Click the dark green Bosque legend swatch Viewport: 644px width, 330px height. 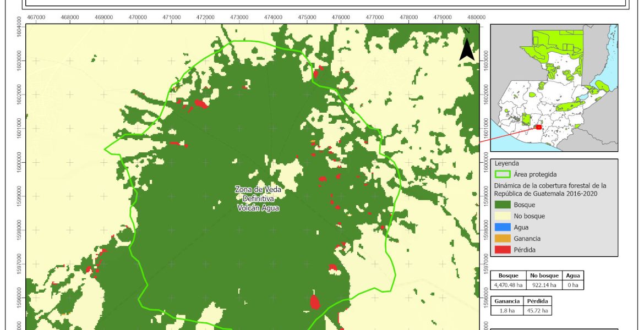(502, 205)
